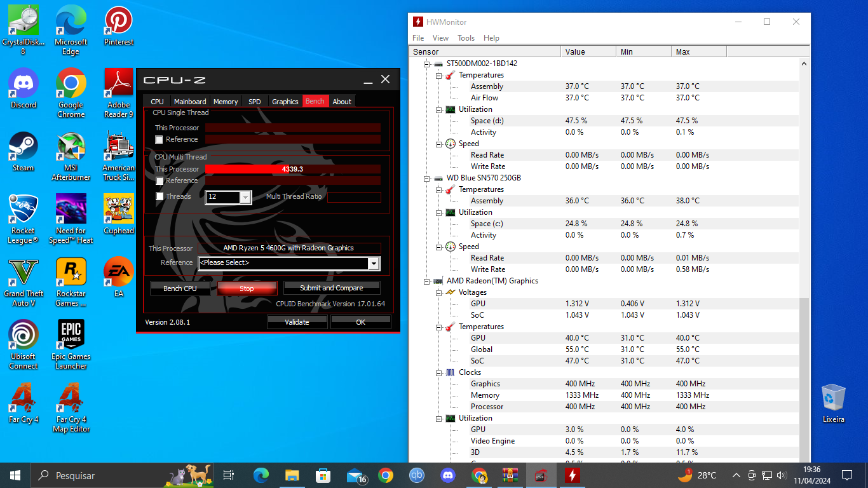Select Rocket League desktop icon
Screen dimensions: 868x488
(24, 219)
